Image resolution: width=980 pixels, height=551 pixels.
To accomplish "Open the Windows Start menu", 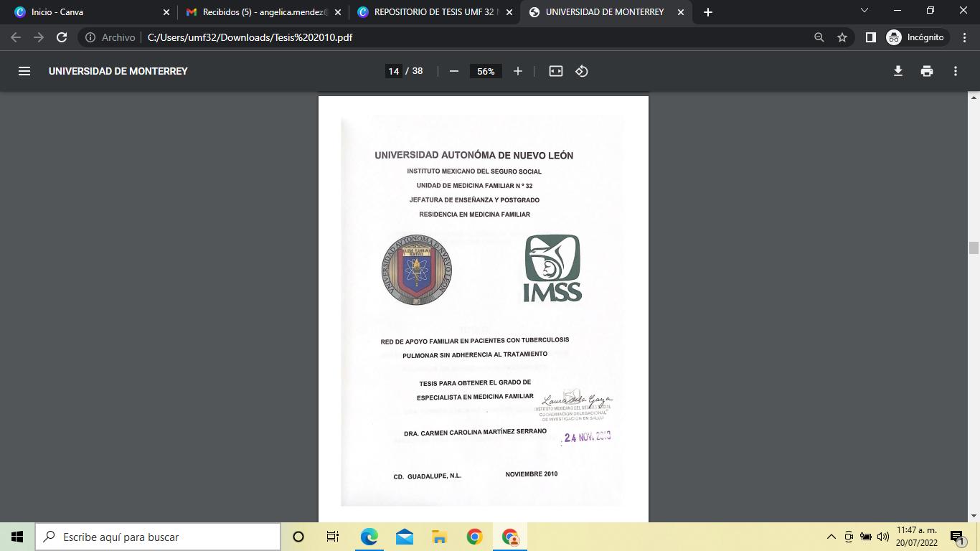I will coord(17,537).
